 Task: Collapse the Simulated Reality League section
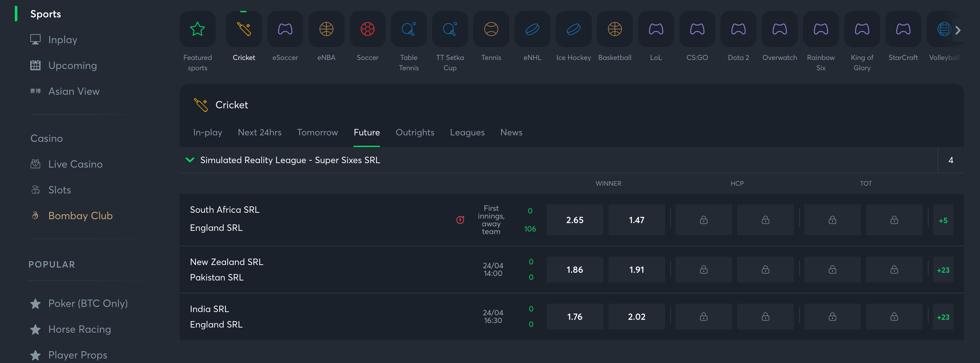tap(190, 160)
